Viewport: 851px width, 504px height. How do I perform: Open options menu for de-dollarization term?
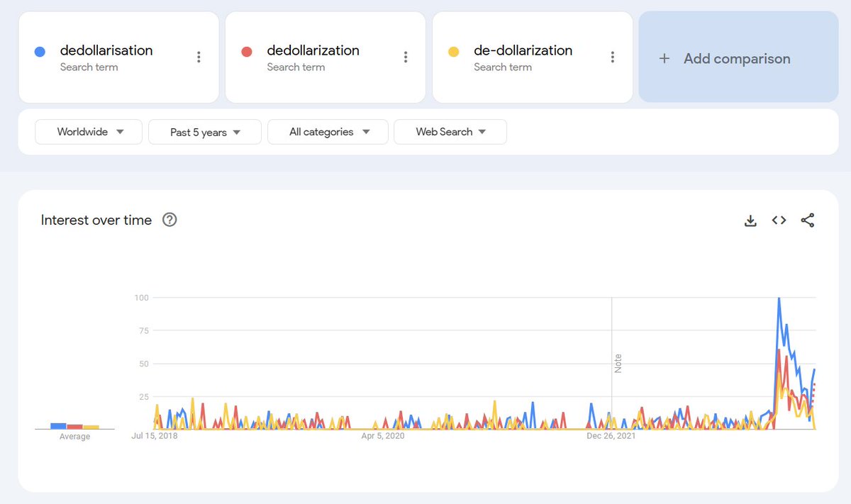613,57
